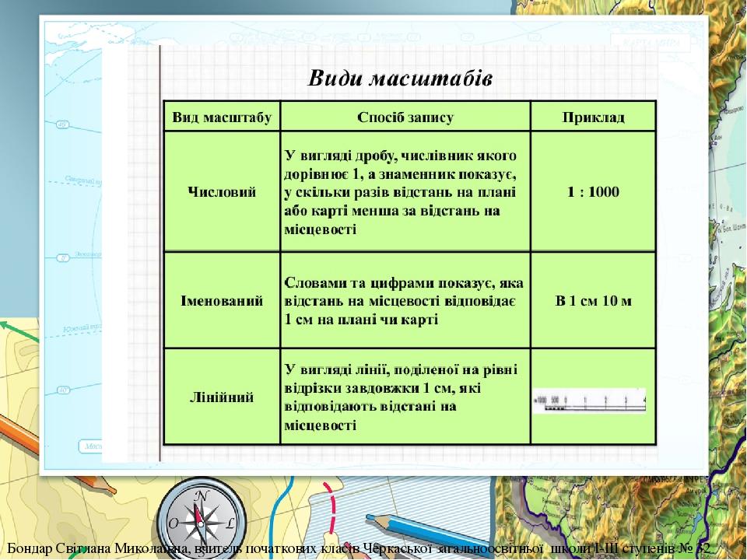Click the blue pencil illustration

429,530
